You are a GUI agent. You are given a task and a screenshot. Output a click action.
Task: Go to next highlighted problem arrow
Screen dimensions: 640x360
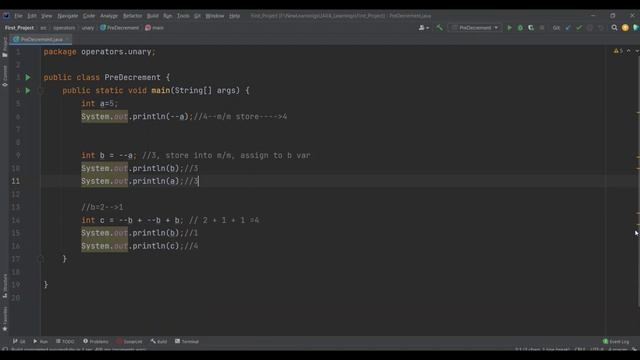coord(637,51)
